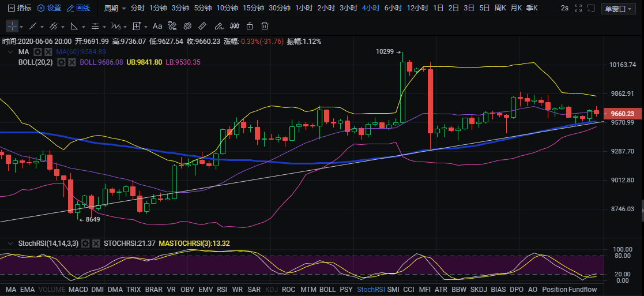Select the 1-2-3 wave drawing tool

click(x=116, y=27)
